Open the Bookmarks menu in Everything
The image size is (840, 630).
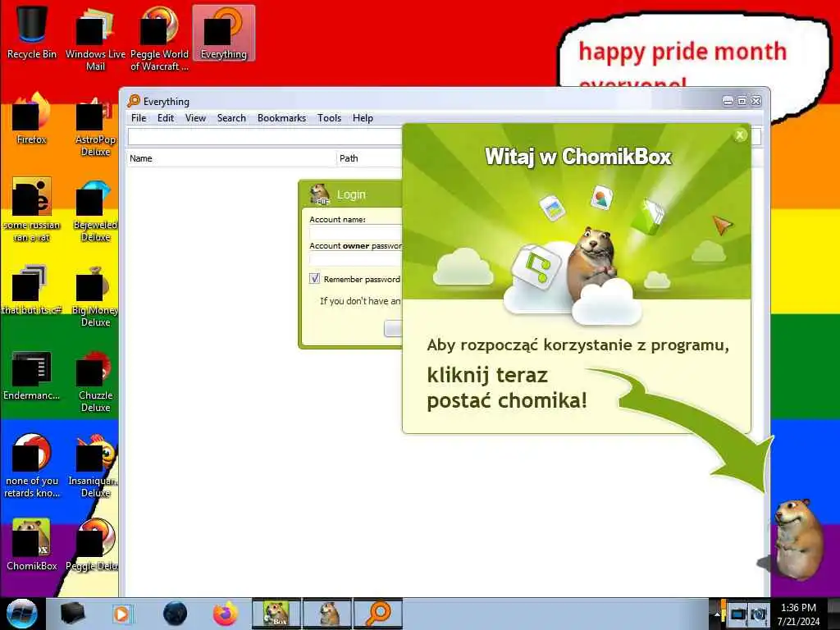coord(282,118)
